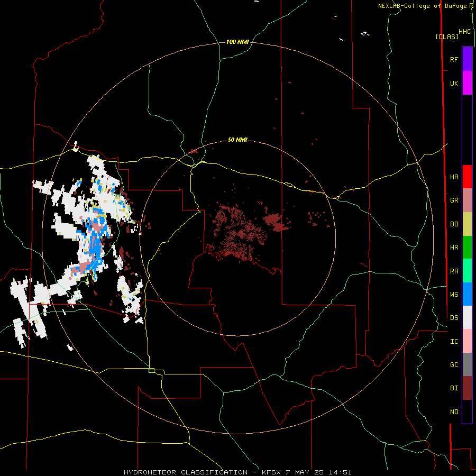
Task: Click the NEXLAB-College of DuPage credit text
Action: pos(426,6)
